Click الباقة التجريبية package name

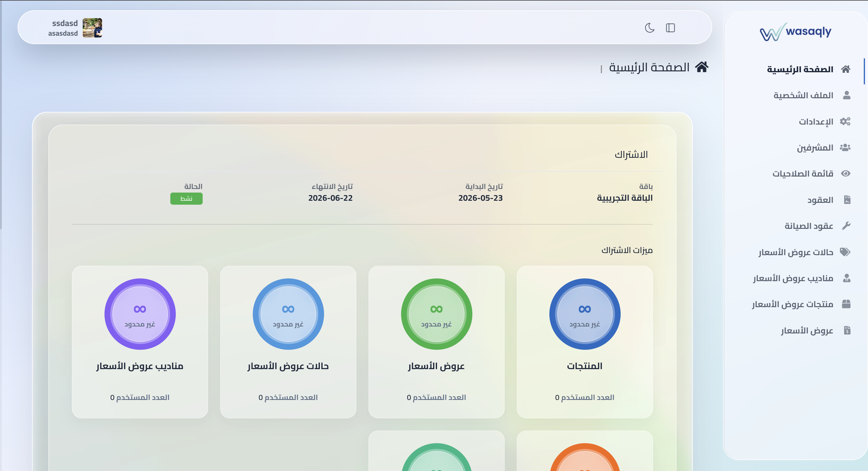625,198
